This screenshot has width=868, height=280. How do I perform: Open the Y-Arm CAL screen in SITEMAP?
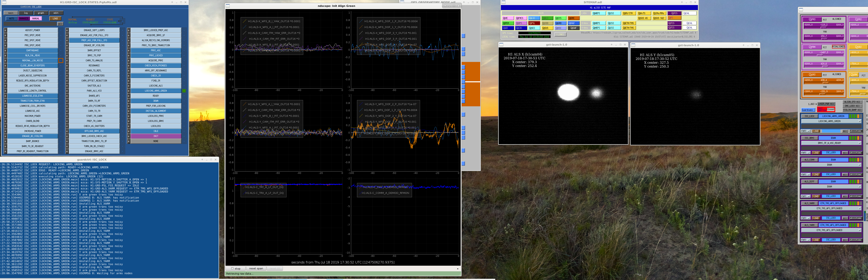click(x=690, y=28)
